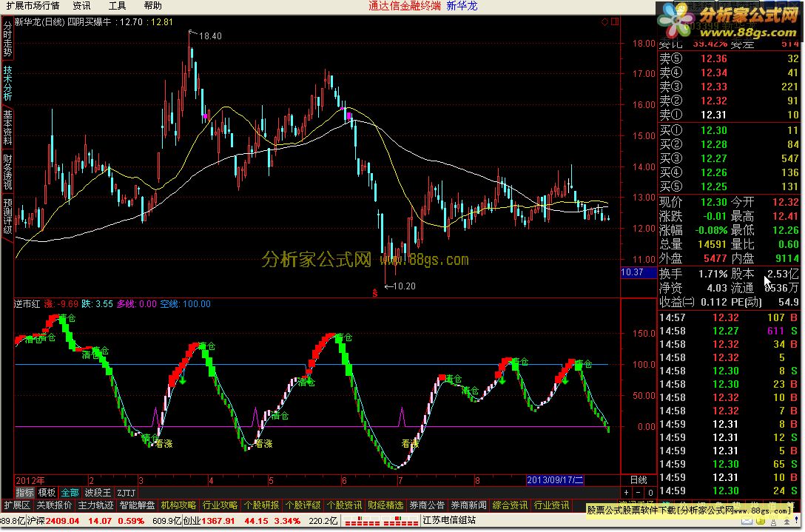Switch to 财务透视 side tab
This screenshot has height=532, width=805.
7,172
